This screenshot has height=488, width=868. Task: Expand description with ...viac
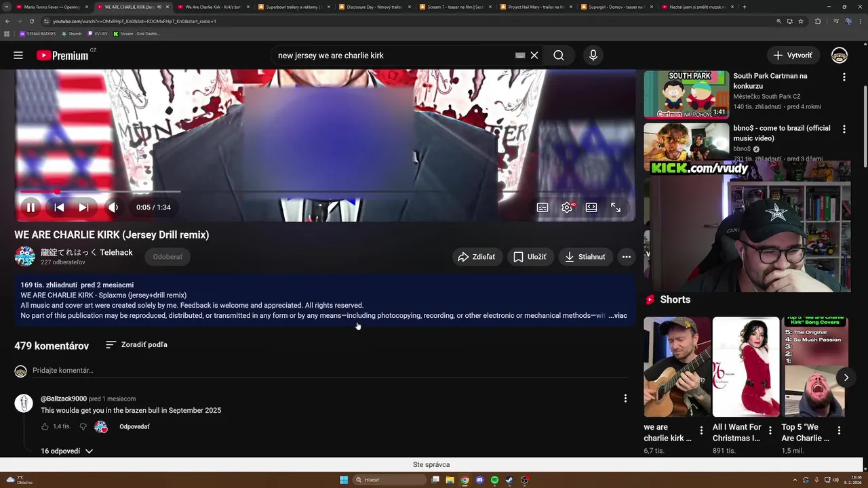618,316
